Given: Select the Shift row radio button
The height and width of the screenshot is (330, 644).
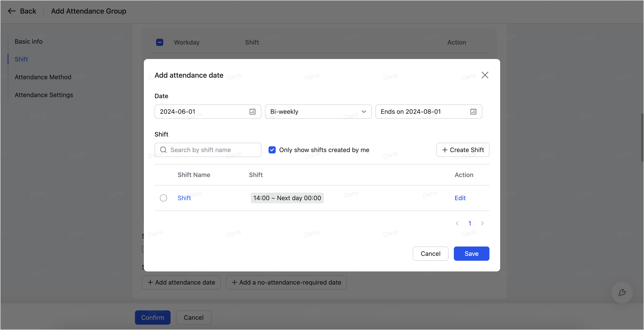Looking at the screenshot, I should 163,198.
